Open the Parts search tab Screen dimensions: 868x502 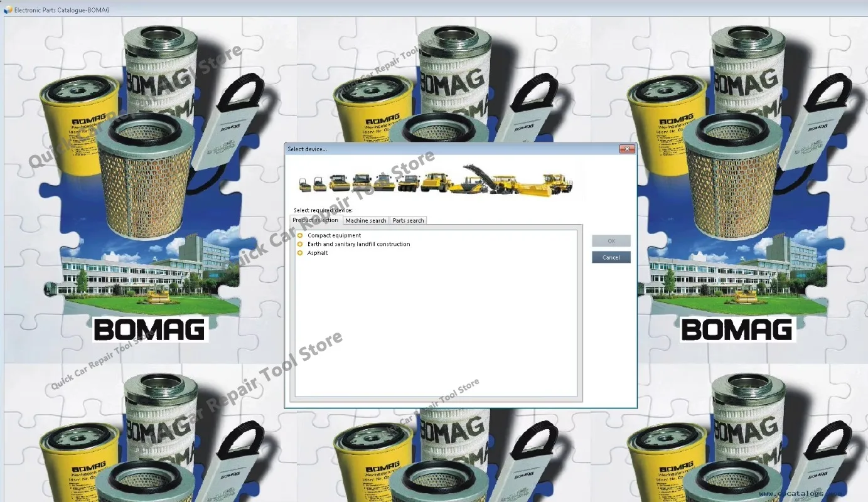[x=408, y=220]
